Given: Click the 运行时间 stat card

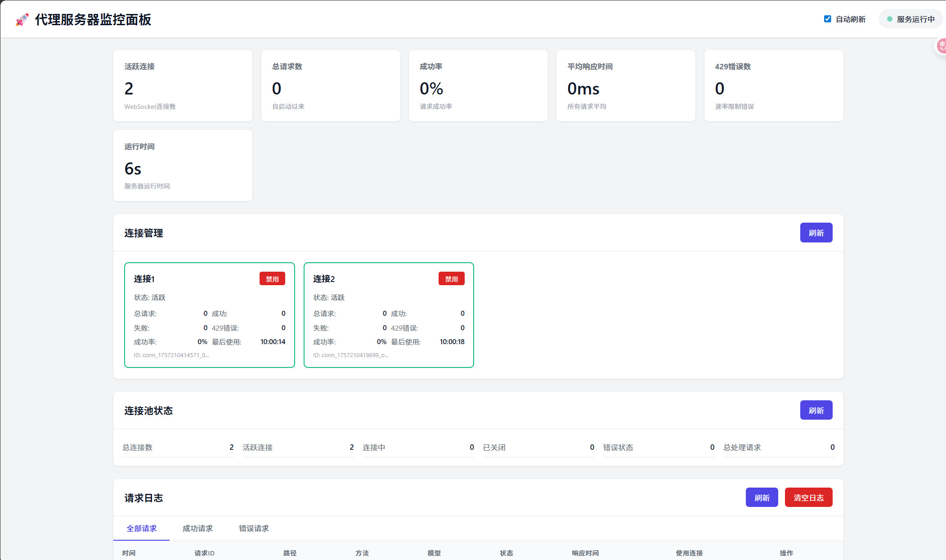Looking at the screenshot, I should (183, 166).
